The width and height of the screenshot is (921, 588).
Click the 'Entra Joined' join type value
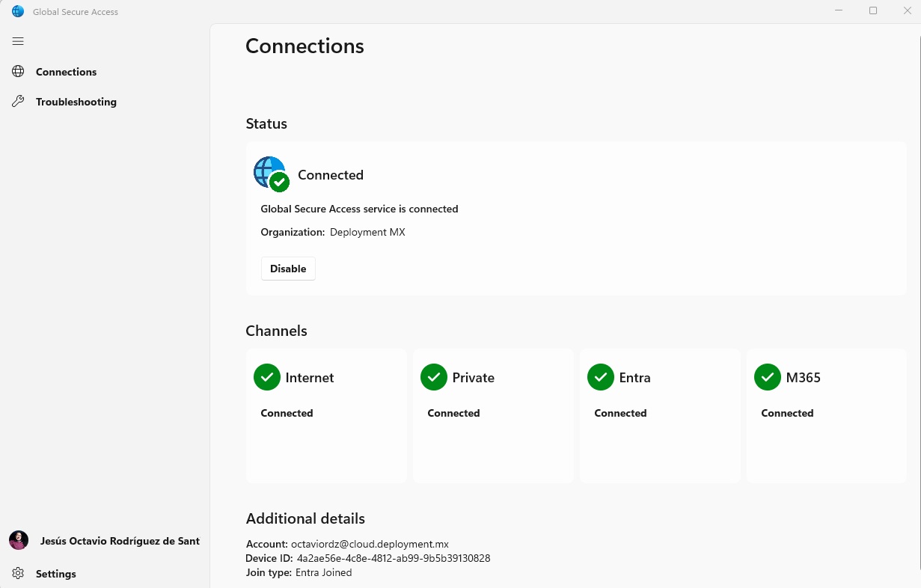point(323,572)
